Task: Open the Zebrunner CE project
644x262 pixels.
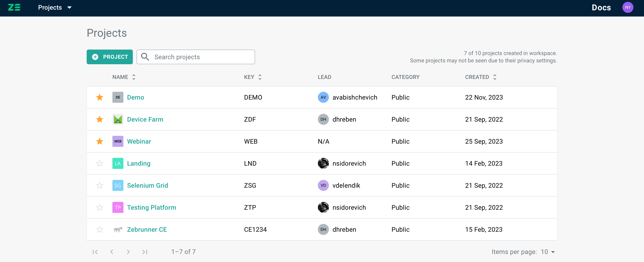Action: click(147, 229)
